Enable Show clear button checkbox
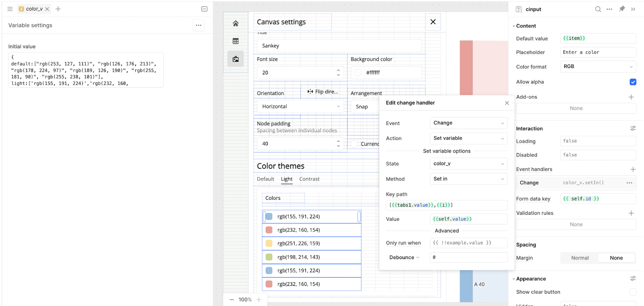The image size is (644, 306). [633, 292]
